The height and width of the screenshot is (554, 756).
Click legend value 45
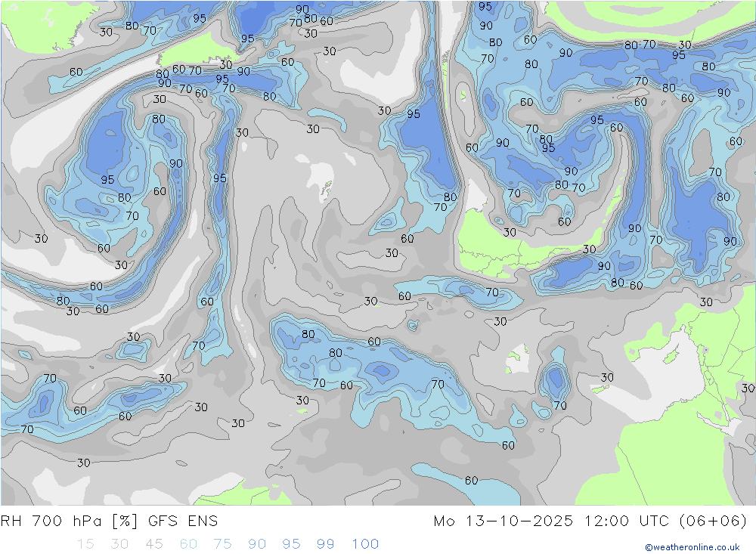(x=154, y=544)
